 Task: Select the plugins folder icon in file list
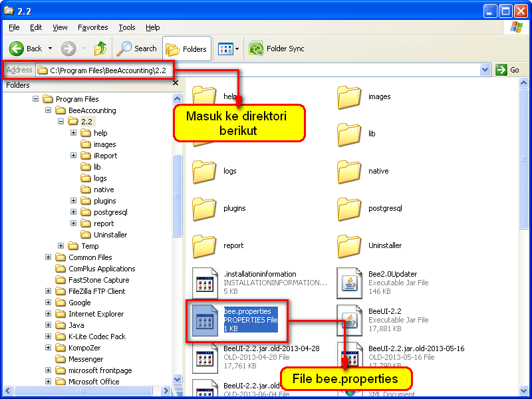tap(204, 209)
